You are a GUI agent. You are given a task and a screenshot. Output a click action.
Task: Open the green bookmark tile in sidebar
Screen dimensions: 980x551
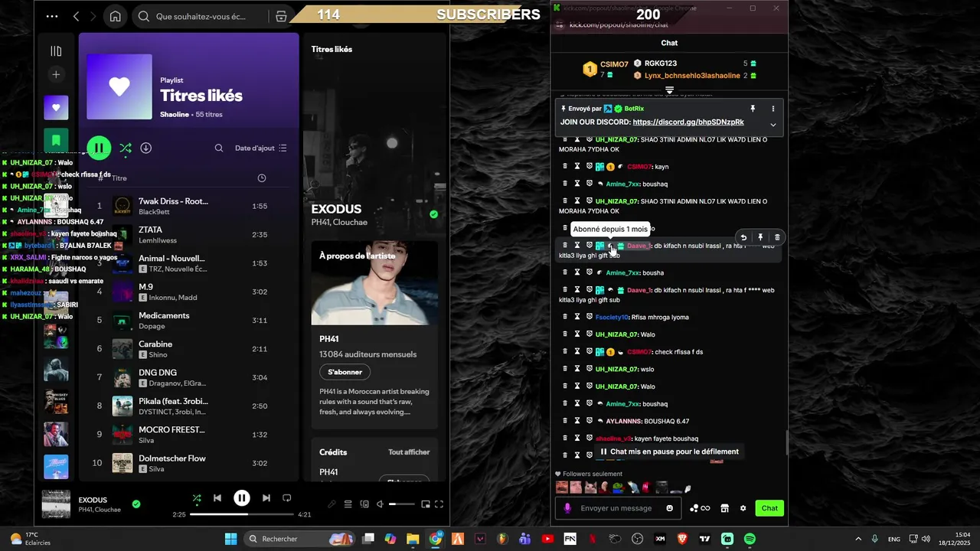click(56, 141)
